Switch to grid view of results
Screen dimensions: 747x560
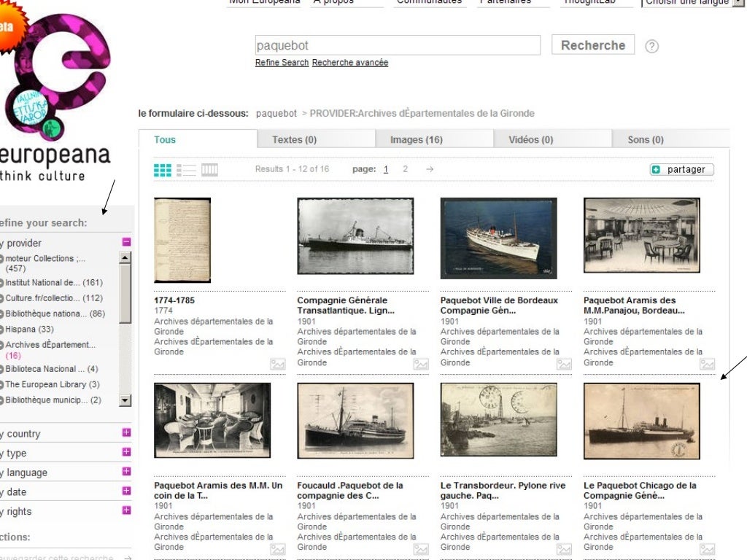point(163,170)
